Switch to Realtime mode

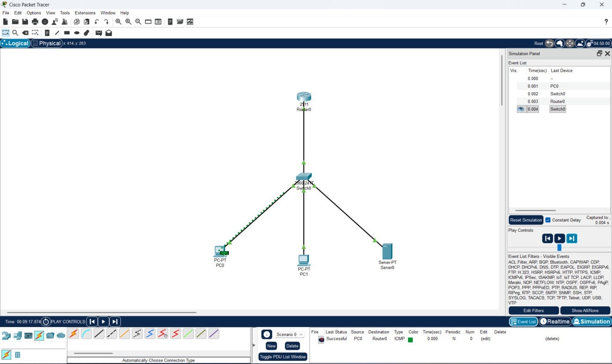(x=555, y=322)
